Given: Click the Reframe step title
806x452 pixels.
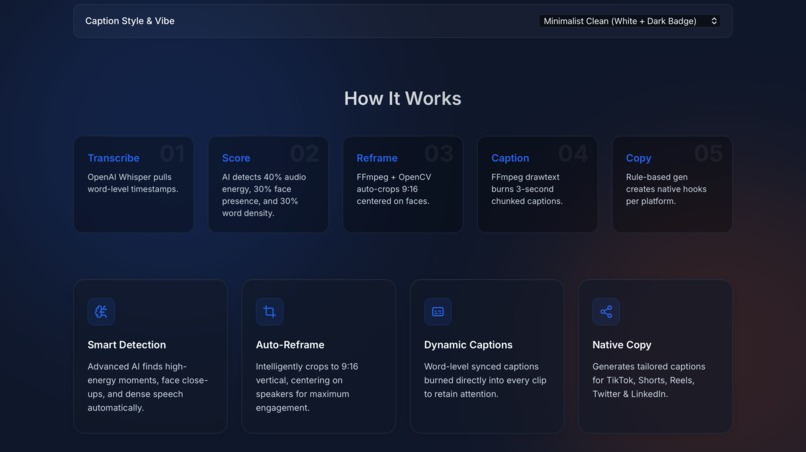Looking at the screenshot, I should pos(377,158).
